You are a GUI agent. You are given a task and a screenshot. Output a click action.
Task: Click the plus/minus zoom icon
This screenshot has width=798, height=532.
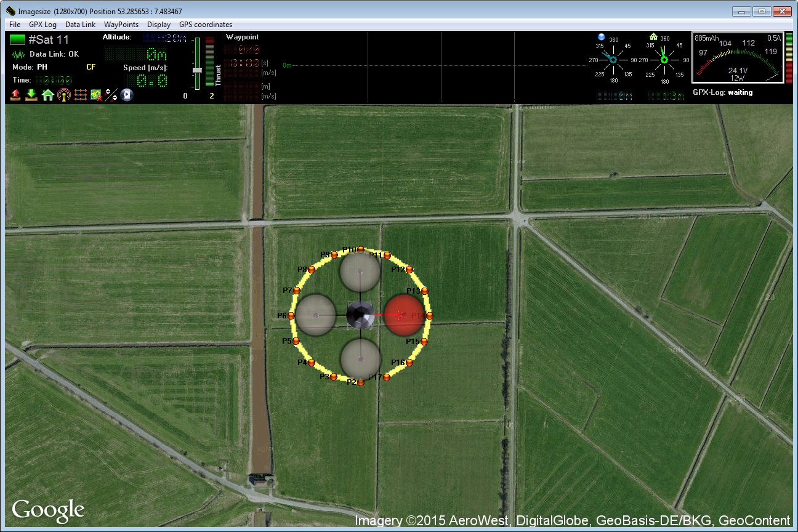111,95
